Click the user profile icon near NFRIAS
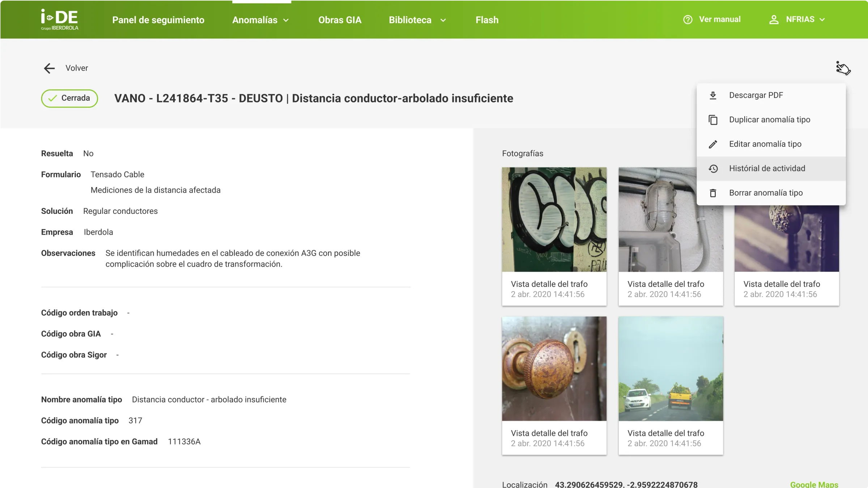This screenshot has height=488, width=868. pyautogui.click(x=774, y=20)
